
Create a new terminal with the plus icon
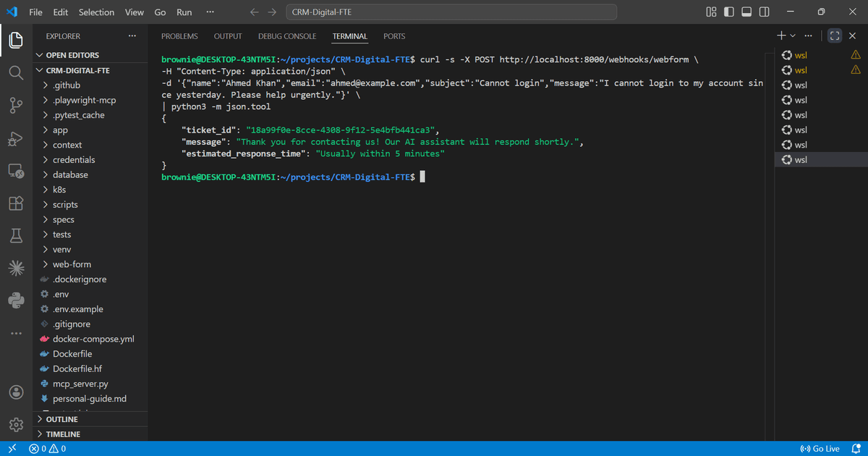pos(780,35)
